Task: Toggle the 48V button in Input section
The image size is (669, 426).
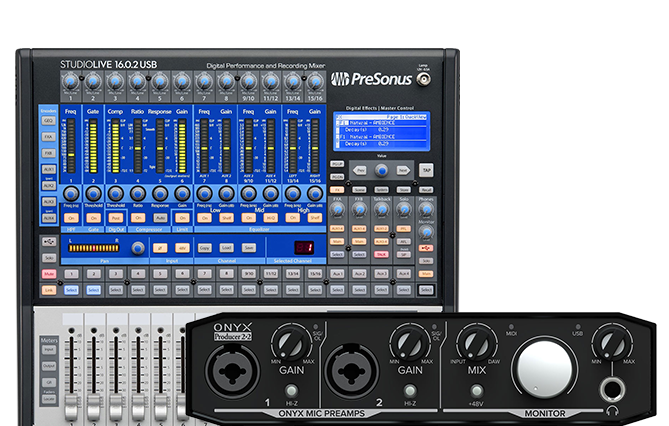Action: (x=182, y=248)
